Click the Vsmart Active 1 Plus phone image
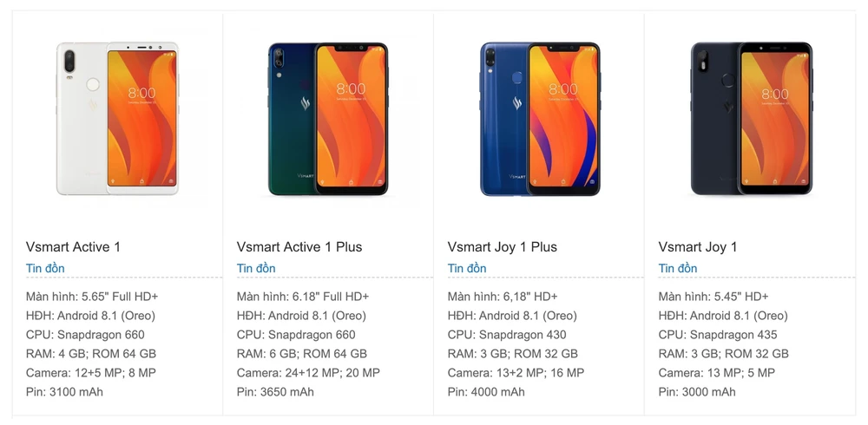 click(328, 118)
